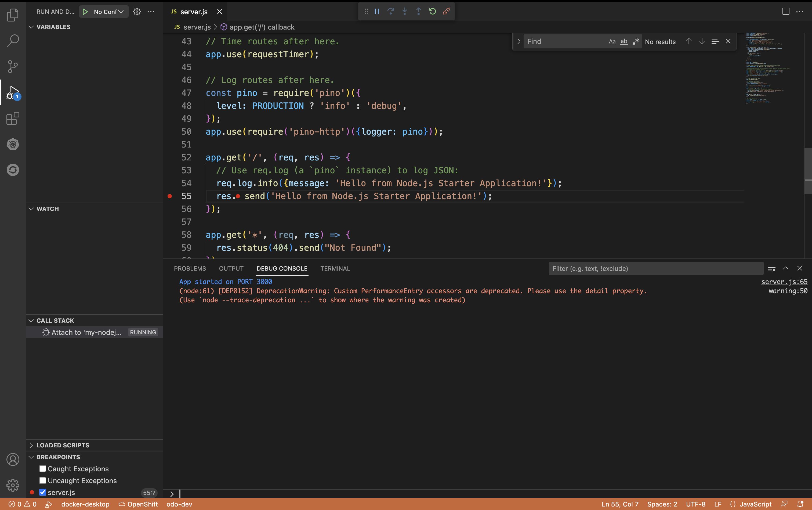Open the Extensions view
Image resolution: width=812 pixels, height=510 pixels.
(x=12, y=118)
